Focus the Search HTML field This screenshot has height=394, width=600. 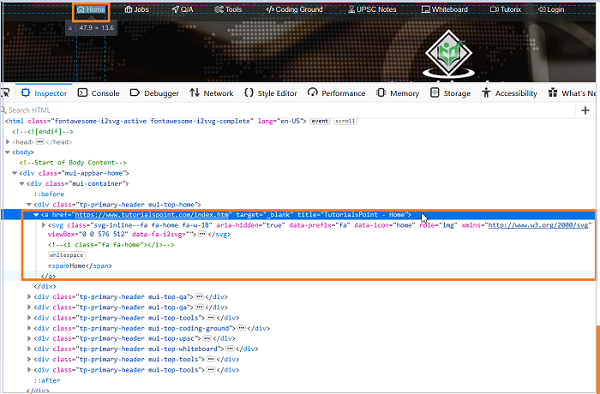(x=287, y=110)
